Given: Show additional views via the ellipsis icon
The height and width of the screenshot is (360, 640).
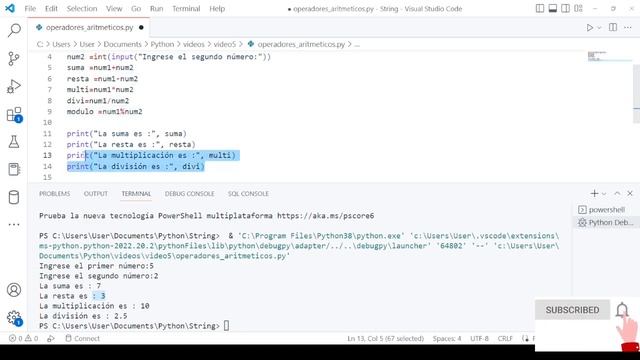Looking at the screenshot, I should pyautogui.click(x=14, y=224).
